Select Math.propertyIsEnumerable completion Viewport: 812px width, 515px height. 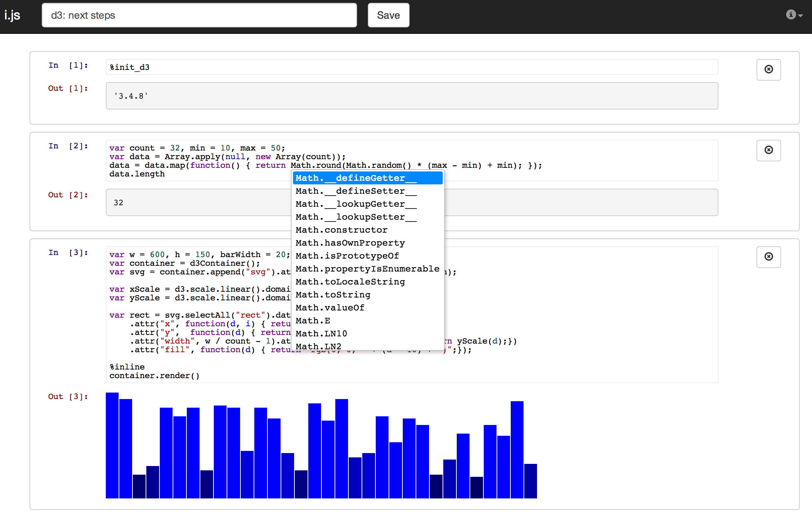[x=367, y=269]
